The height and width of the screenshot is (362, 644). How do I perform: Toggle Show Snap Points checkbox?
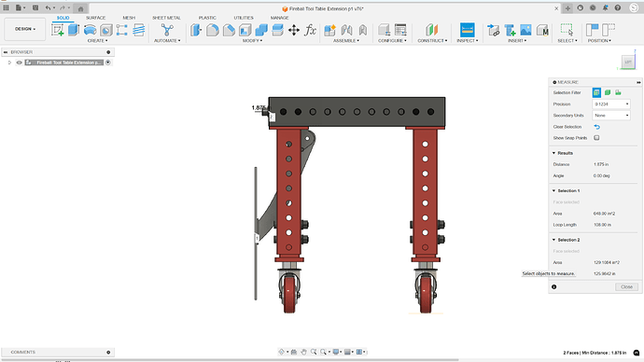tap(596, 138)
